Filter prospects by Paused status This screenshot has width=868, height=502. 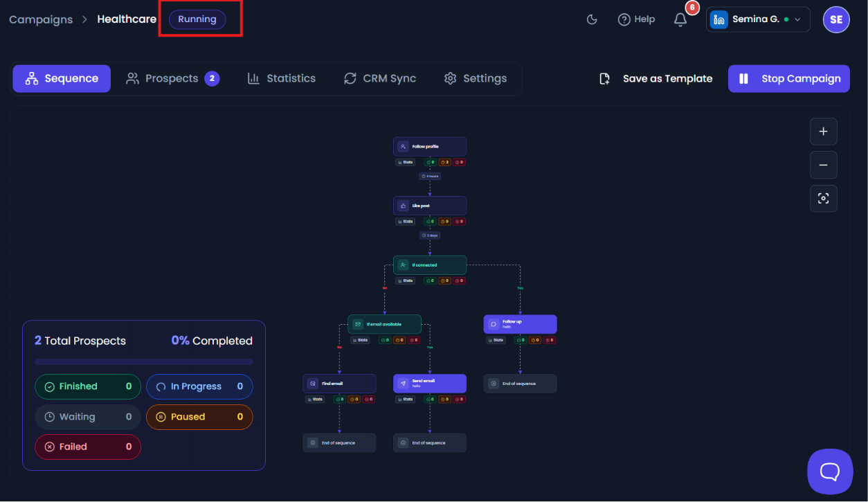pos(199,417)
